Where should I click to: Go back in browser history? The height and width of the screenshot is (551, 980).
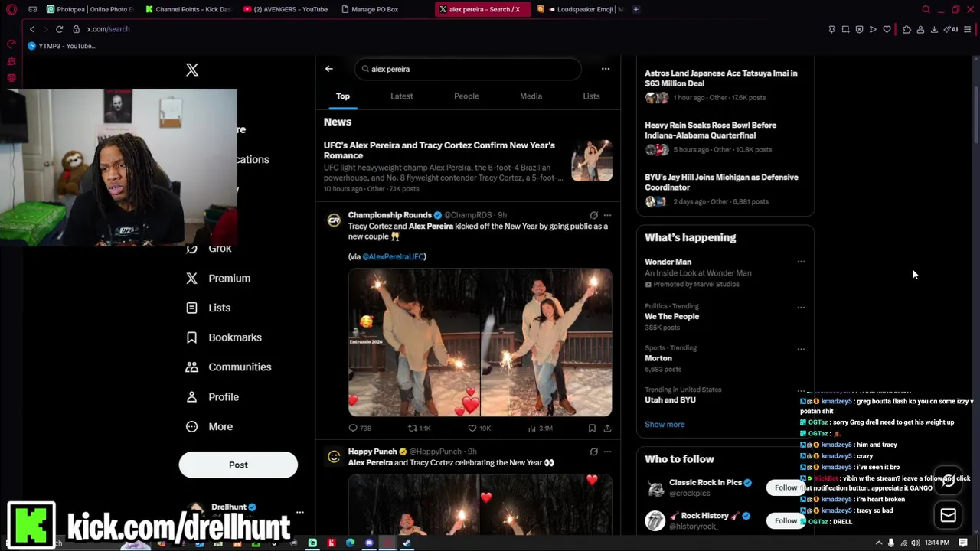[32, 29]
